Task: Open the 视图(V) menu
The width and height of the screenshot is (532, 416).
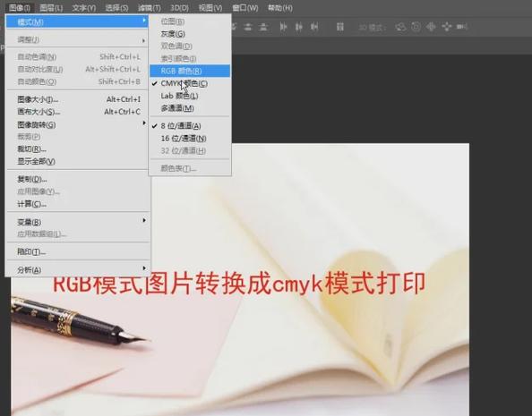Action: pos(210,8)
